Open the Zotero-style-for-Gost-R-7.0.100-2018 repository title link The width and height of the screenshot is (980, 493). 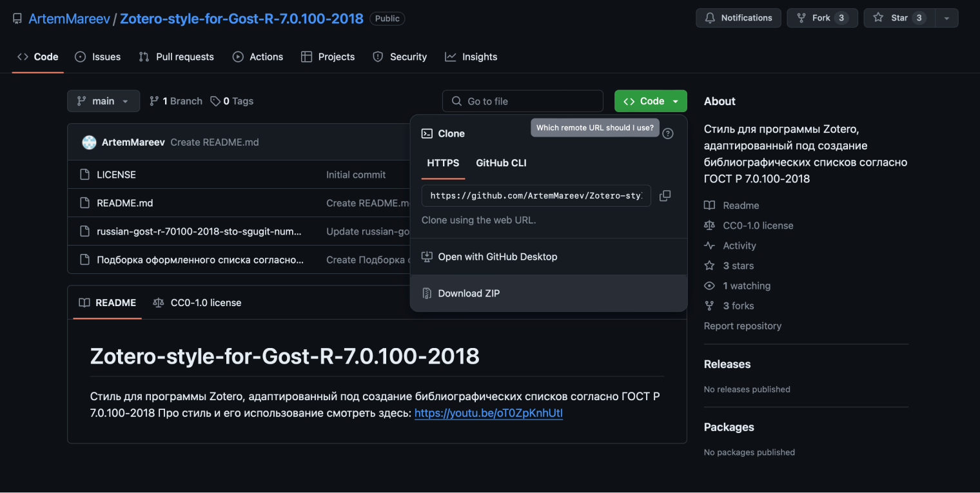(x=242, y=19)
